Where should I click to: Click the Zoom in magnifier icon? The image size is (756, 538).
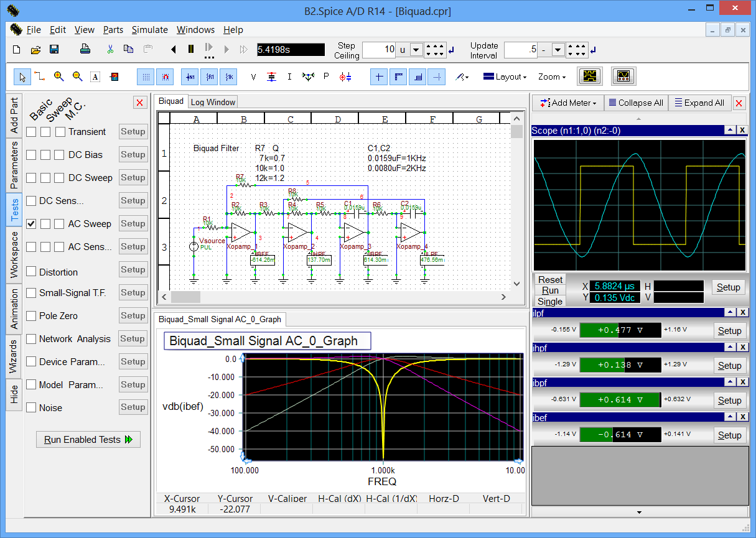pos(58,77)
